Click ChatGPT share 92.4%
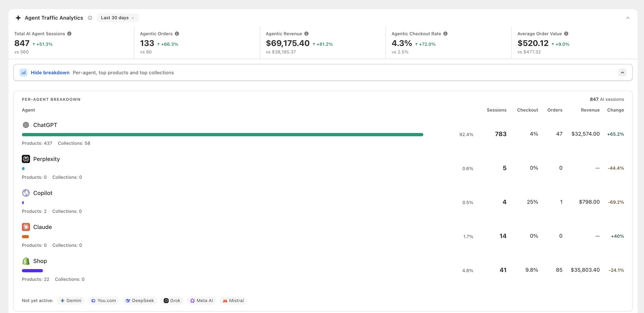 point(466,135)
